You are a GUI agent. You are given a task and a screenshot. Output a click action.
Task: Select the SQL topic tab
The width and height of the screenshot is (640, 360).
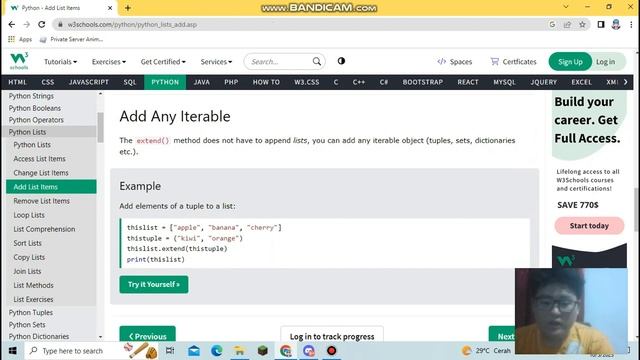coord(130,82)
